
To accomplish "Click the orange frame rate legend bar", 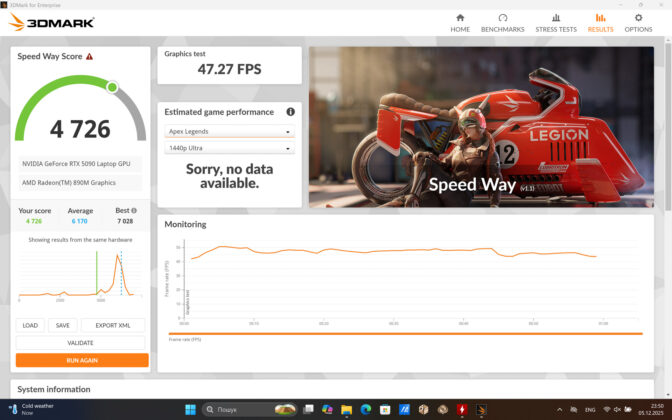I will click(x=405, y=333).
